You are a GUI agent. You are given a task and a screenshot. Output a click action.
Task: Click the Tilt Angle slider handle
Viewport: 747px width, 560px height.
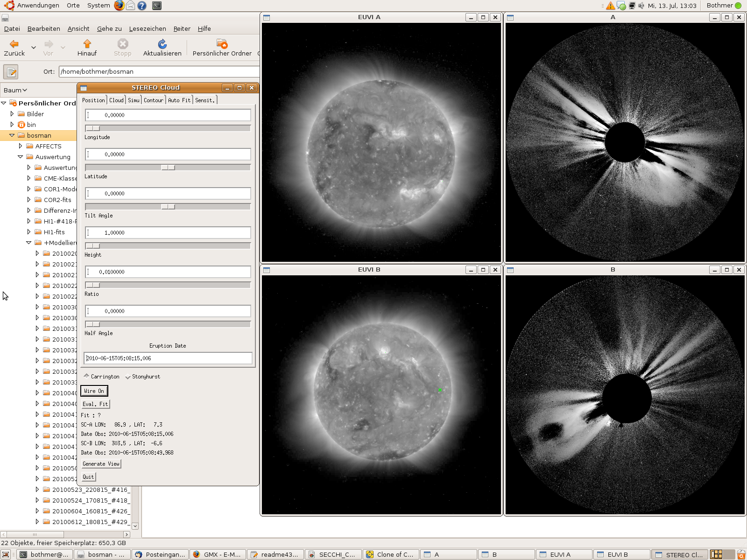click(168, 207)
